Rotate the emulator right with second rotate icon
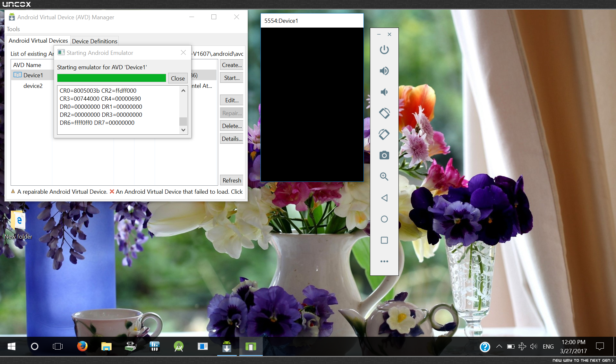 point(384,134)
